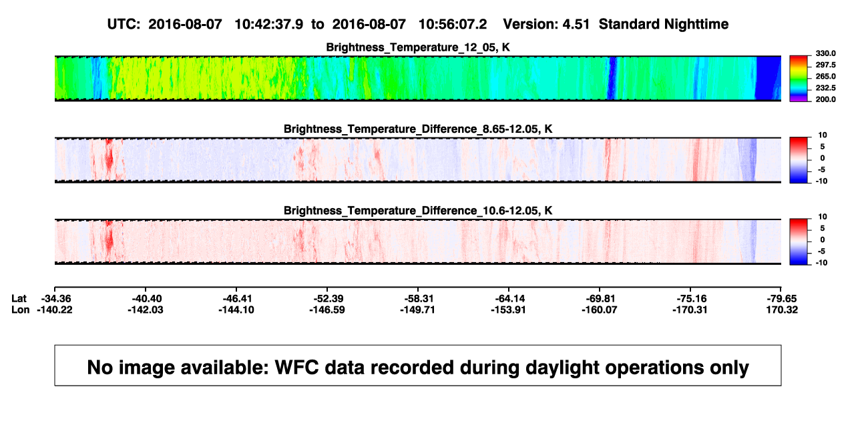Click the longitude value -140.22
Image resolution: width=868 pixels, height=445 pixels.
[55, 310]
